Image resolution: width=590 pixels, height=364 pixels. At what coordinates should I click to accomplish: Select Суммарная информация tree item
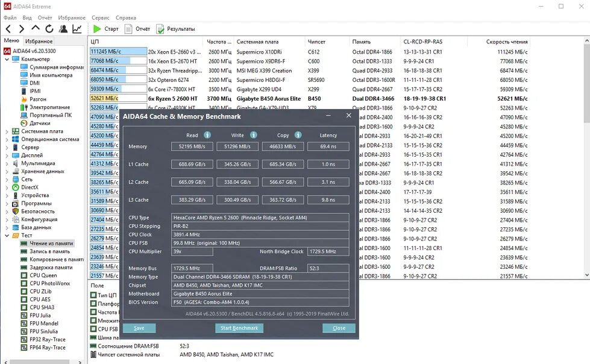52,67
